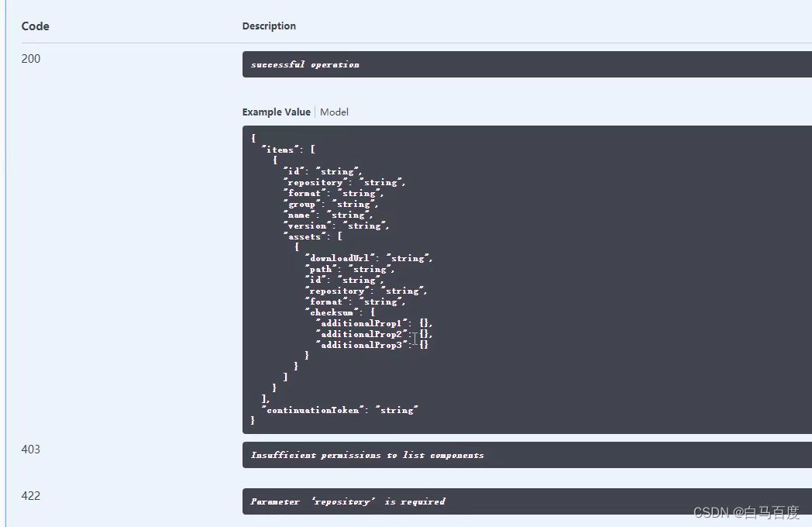Image resolution: width=812 pixels, height=527 pixels.
Task: Click the "items" key in JSON example
Action: 282,150
